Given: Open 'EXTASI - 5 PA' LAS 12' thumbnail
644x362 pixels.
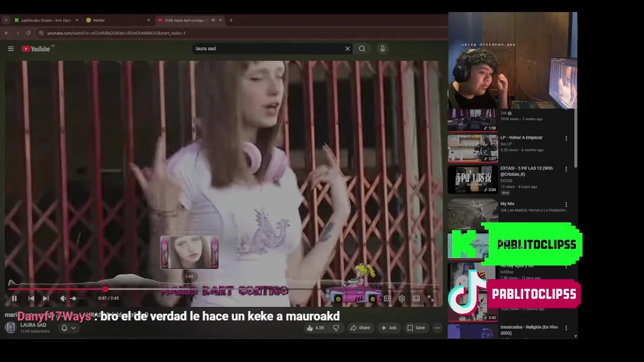Looking at the screenshot, I should 473,179.
